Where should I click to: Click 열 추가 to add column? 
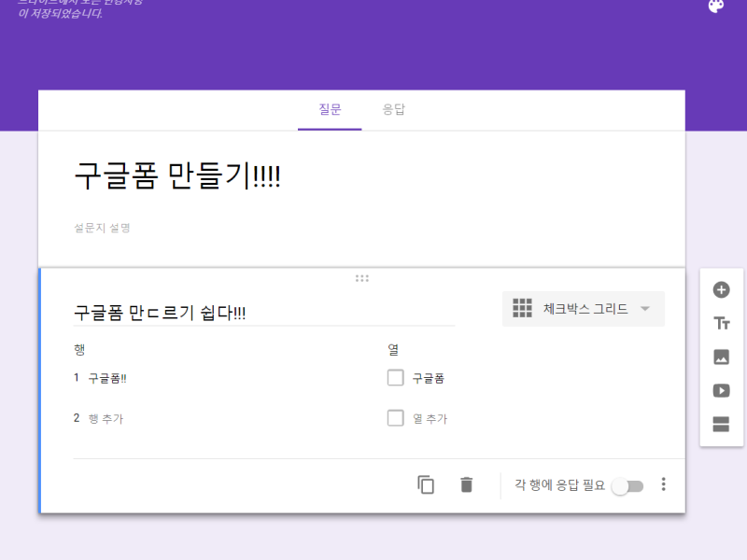[430, 418]
